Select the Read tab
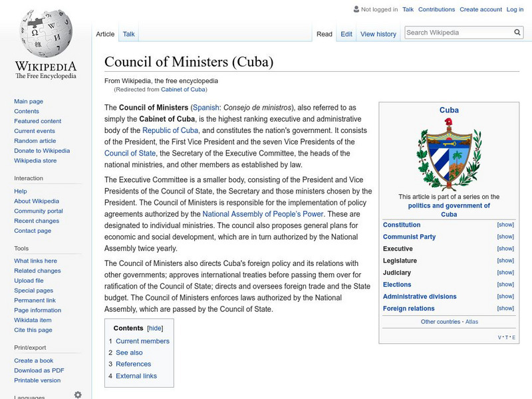 (x=325, y=34)
